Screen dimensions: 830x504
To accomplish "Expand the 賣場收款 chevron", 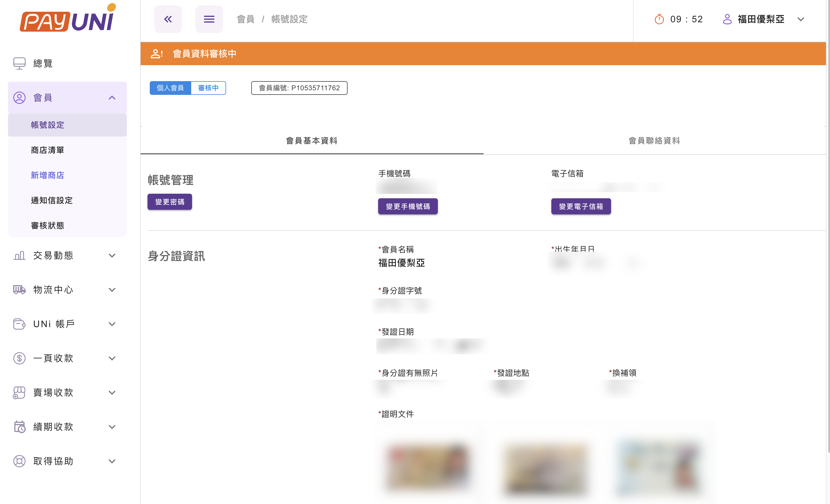I will tap(112, 393).
